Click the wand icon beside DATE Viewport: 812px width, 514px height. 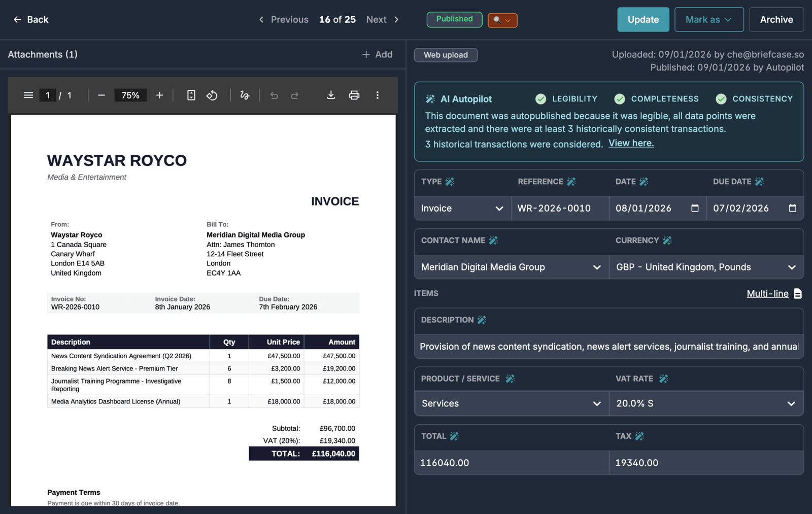(x=644, y=182)
